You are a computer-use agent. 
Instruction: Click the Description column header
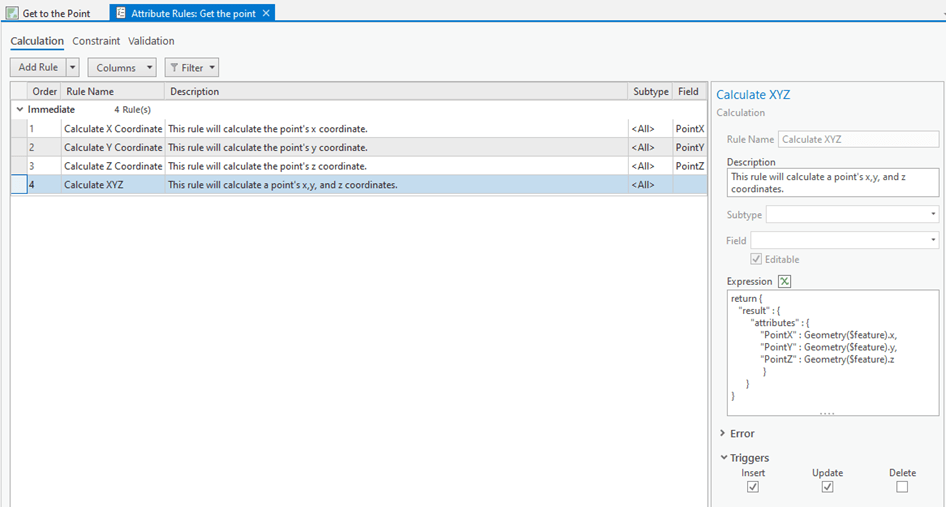(396, 91)
